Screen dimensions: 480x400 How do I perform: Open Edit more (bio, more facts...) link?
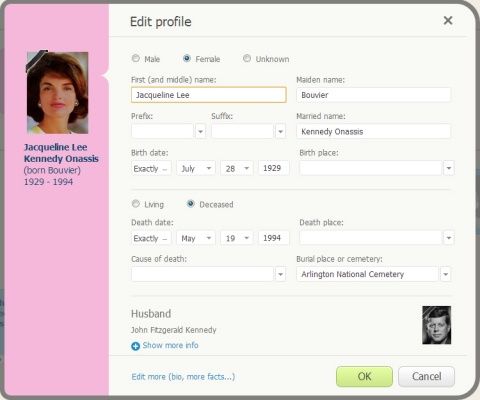(183, 377)
